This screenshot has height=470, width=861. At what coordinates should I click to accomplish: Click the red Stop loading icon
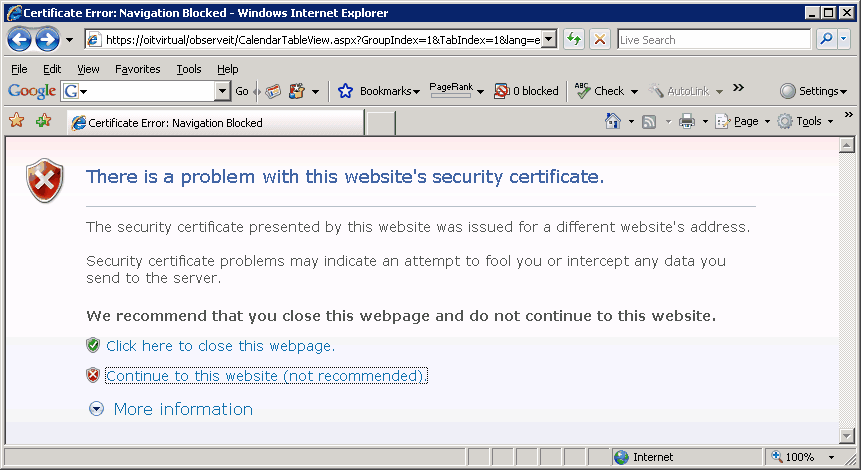[599, 40]
